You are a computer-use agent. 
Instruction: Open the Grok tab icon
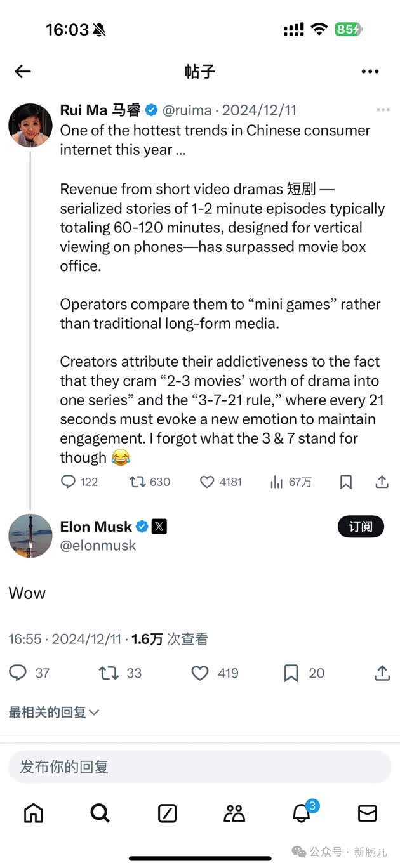point(167,813)
